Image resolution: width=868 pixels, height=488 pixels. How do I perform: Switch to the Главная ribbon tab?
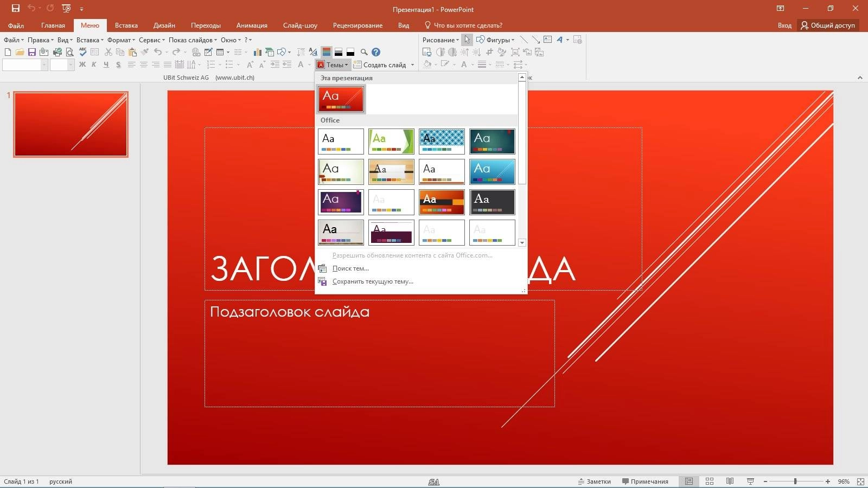point(53,25)
